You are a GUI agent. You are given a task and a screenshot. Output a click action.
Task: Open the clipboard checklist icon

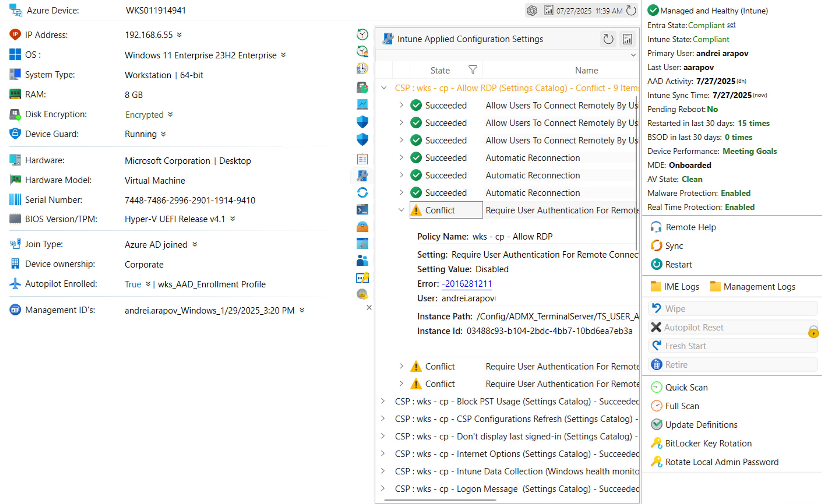pyautogui.click(x=362, y=159)
